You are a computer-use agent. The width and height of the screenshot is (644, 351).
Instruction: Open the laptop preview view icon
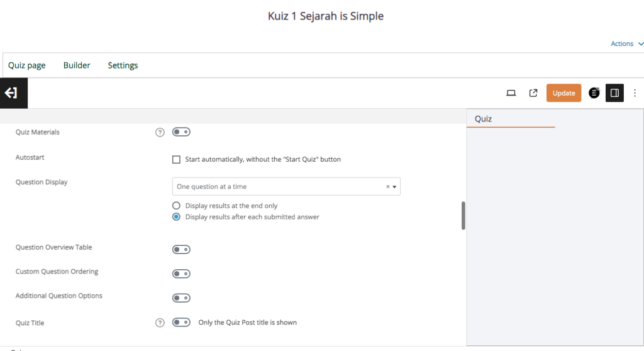(511, 93)
